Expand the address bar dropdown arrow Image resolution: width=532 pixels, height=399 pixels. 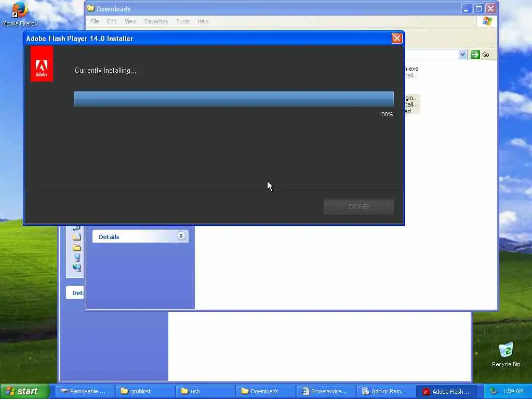(x=462, y=55)
